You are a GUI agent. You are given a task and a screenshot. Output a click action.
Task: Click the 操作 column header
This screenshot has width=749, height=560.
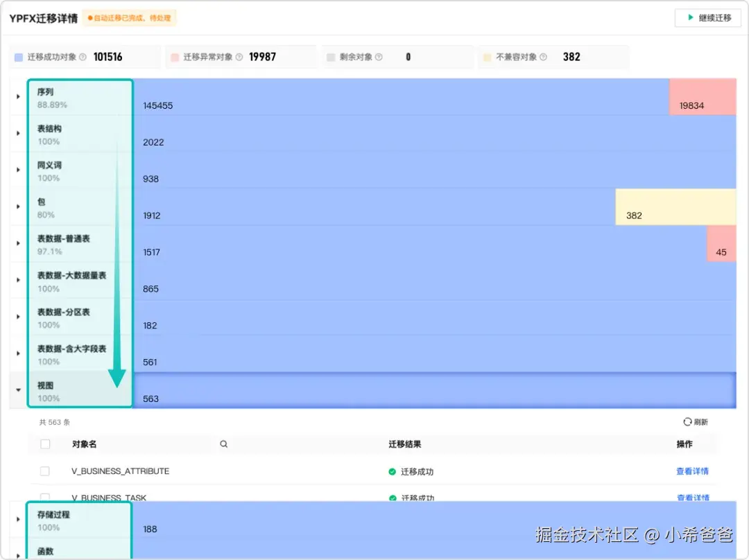point(685,444)
